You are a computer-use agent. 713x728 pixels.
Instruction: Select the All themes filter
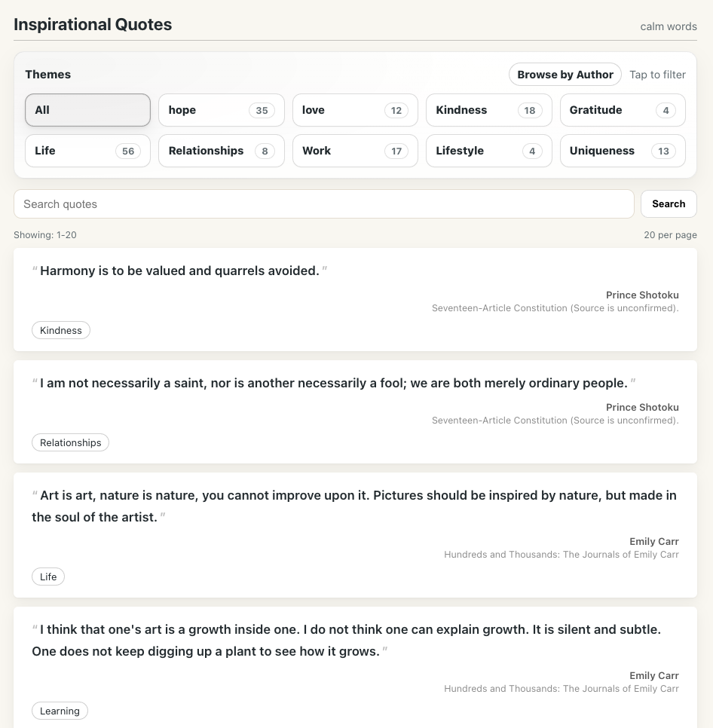tap(87, 110)
